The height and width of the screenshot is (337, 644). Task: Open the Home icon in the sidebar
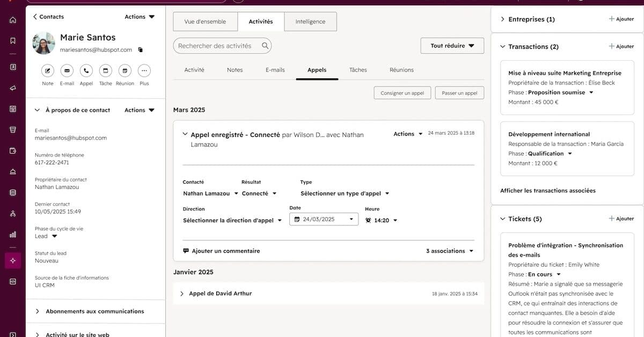(x=13, y=20)
